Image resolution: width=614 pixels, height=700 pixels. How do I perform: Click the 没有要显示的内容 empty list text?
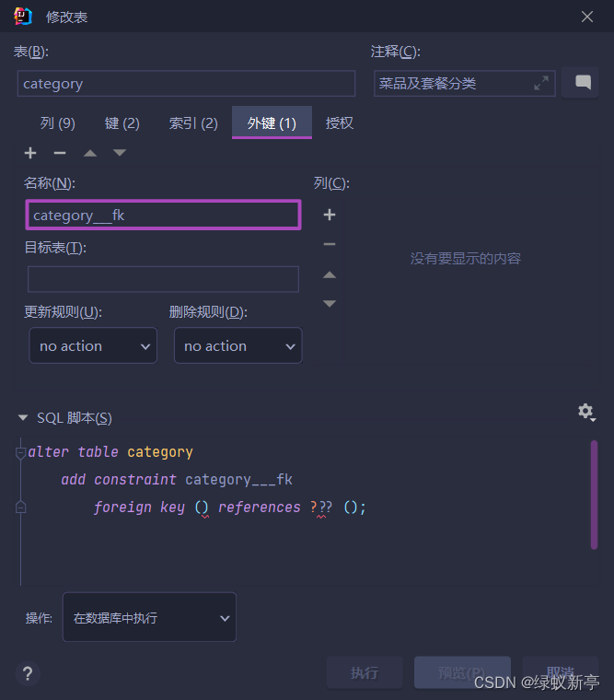[466, 259]
